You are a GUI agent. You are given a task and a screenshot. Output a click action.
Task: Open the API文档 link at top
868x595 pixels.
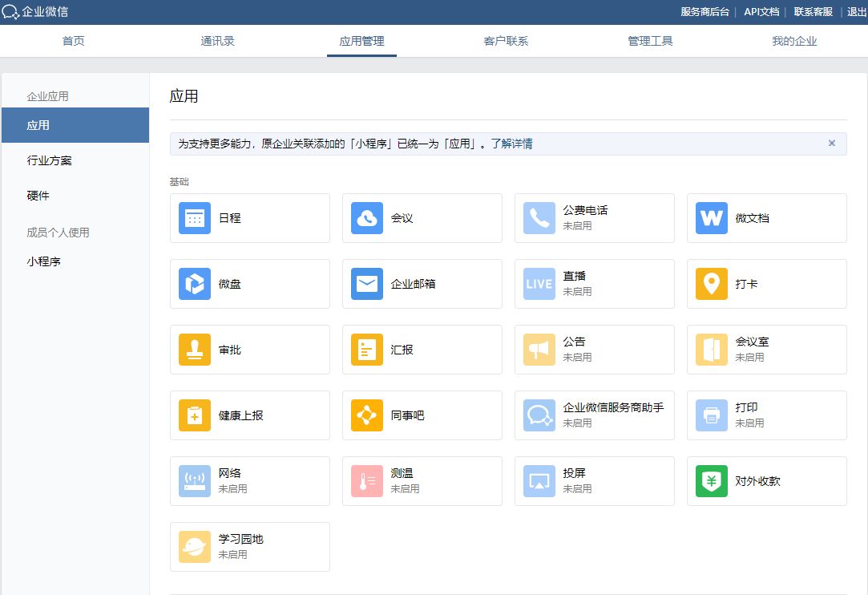[x=761, y=12]
